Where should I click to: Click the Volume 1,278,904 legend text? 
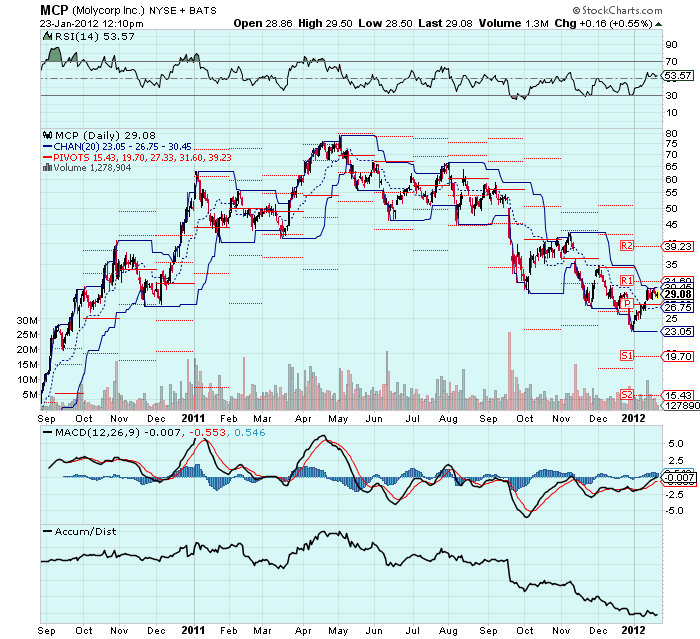92,168
